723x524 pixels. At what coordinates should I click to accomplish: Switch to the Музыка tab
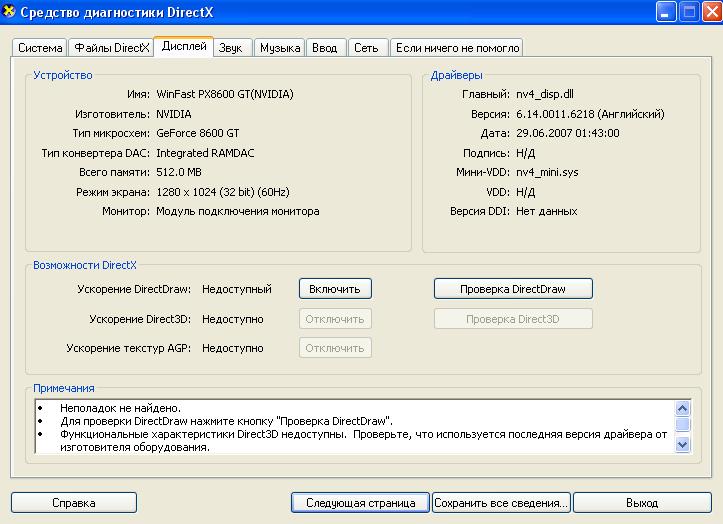pyautogui.click(x=279, y=48)
